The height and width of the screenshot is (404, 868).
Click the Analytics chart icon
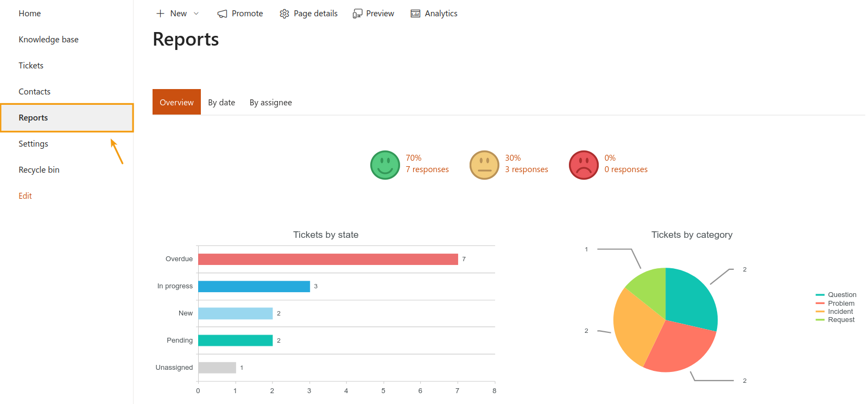coord(415,14)
